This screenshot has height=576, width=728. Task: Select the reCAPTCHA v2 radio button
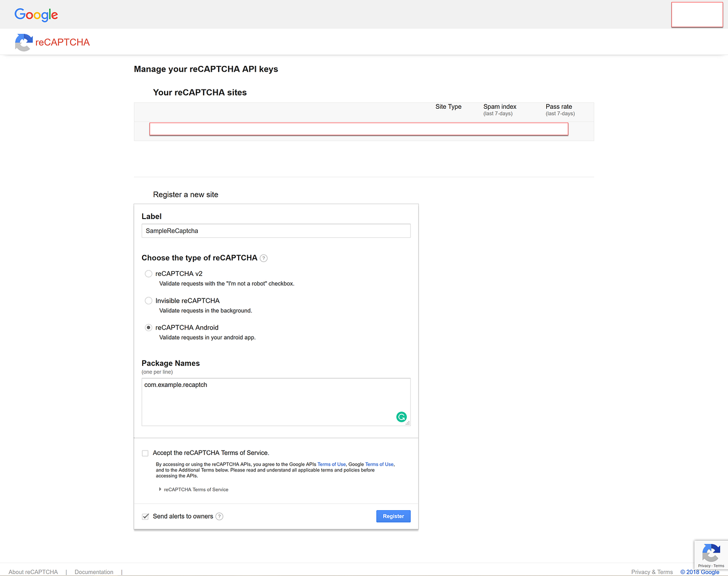148,273
